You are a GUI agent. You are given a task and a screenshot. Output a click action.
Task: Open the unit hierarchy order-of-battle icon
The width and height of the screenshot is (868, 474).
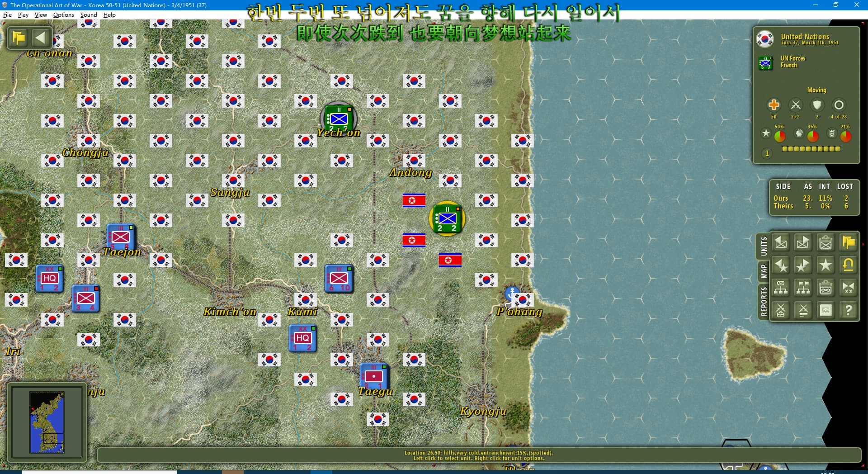[781, 288]
